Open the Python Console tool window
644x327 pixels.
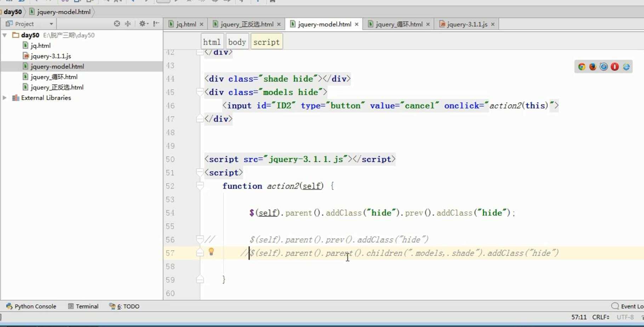[31, 306]
